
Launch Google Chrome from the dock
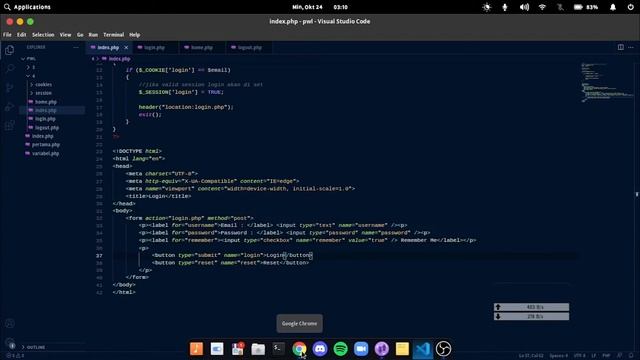(x=299, y=349)
